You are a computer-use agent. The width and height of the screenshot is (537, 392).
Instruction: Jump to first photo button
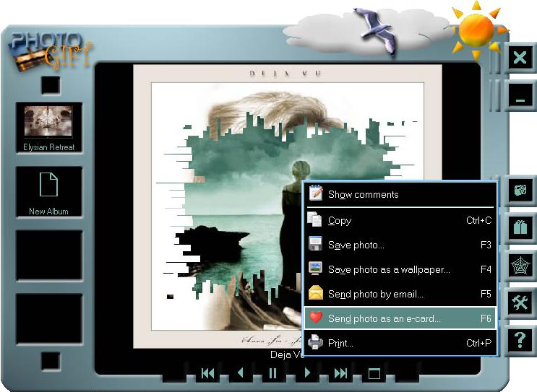[207, 373]
